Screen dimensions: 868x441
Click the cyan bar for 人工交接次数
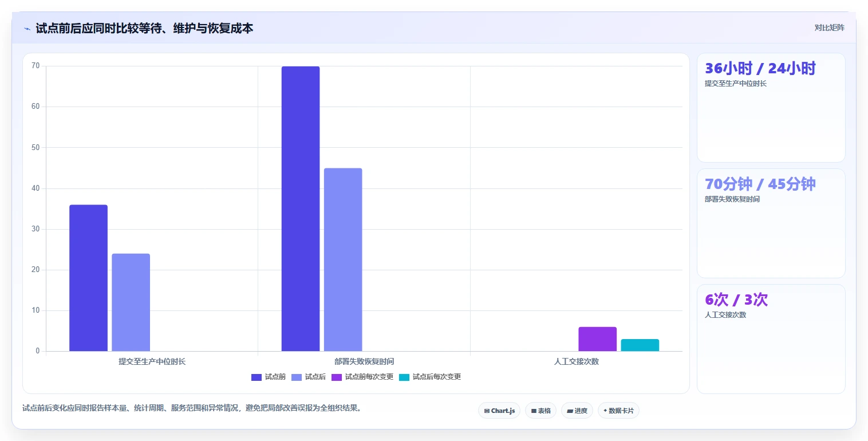(640, 345)
